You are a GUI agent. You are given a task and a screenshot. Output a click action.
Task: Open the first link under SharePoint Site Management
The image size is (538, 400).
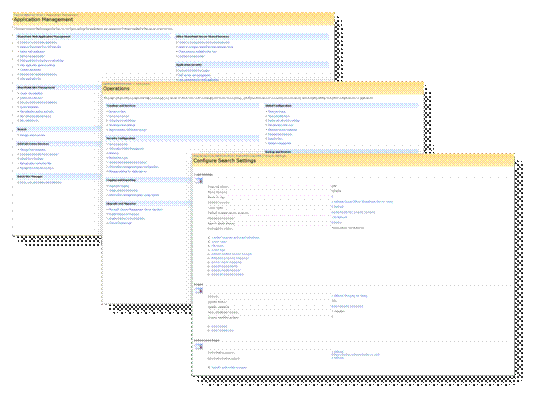31,93
